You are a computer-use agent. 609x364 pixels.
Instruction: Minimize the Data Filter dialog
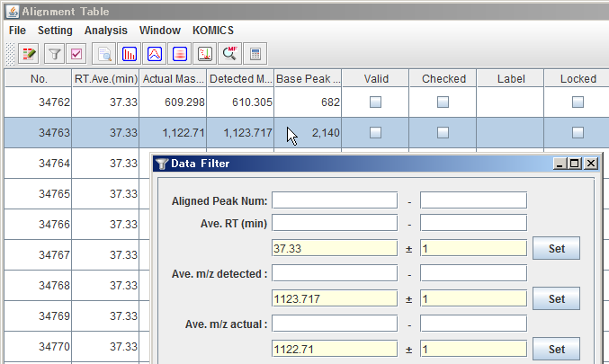pos(560,164)
